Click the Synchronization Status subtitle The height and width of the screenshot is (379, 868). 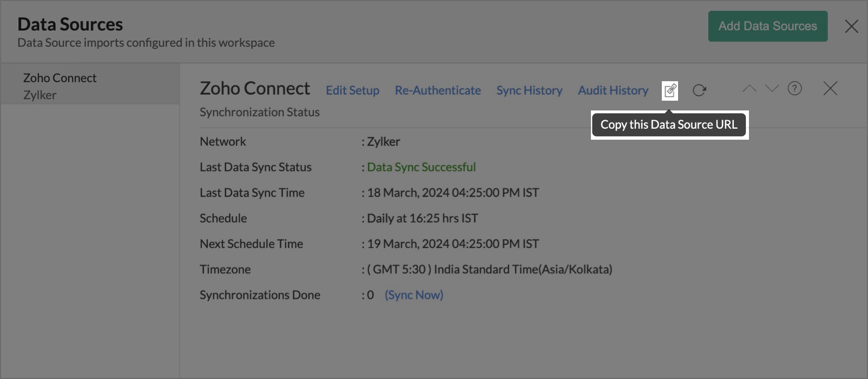coord(260,113)
